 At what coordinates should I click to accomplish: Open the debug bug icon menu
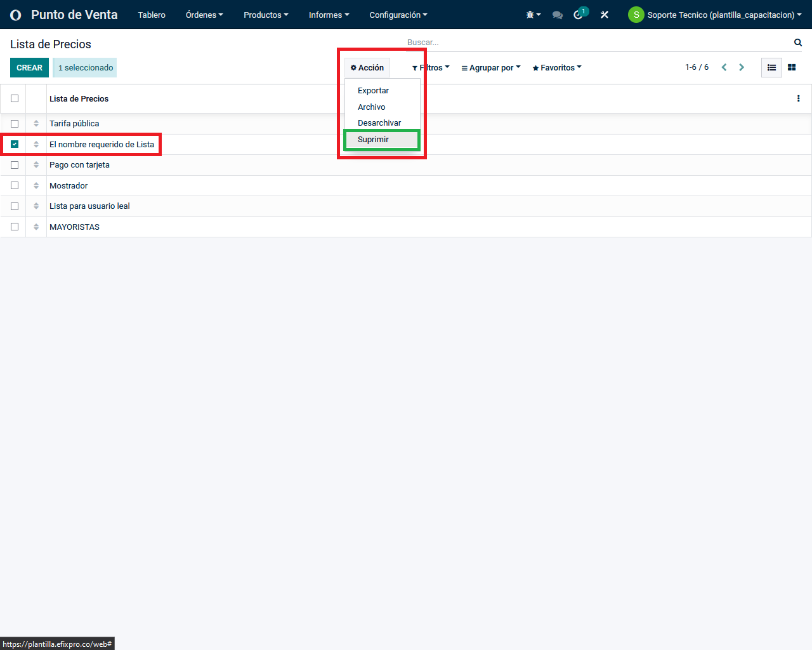(x=532, y=15)
